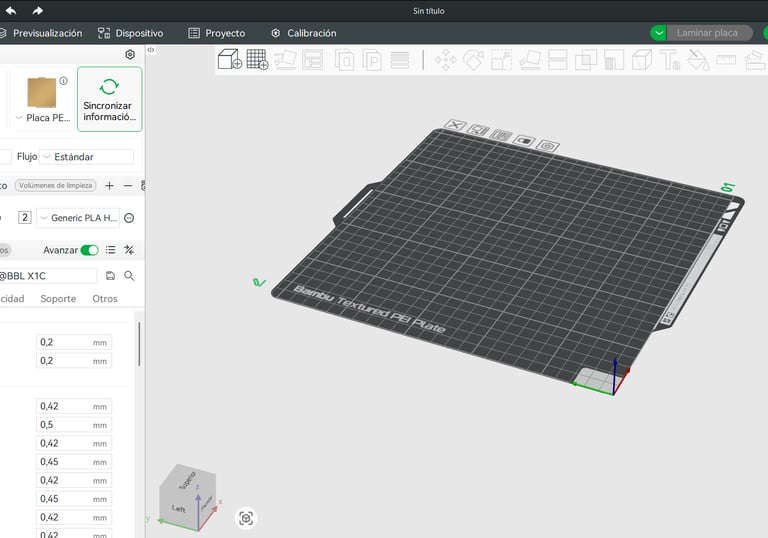Select the Seam painting tool
This screenshot has width=768, height=538.
click(x=642, y=60)
